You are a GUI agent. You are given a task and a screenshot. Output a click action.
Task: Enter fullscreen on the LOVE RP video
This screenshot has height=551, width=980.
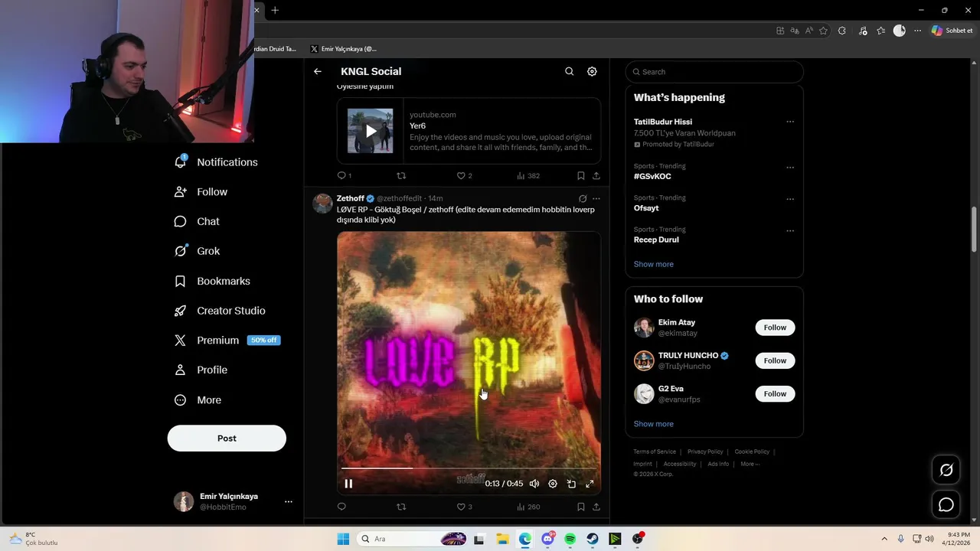(x=590, y=484)
